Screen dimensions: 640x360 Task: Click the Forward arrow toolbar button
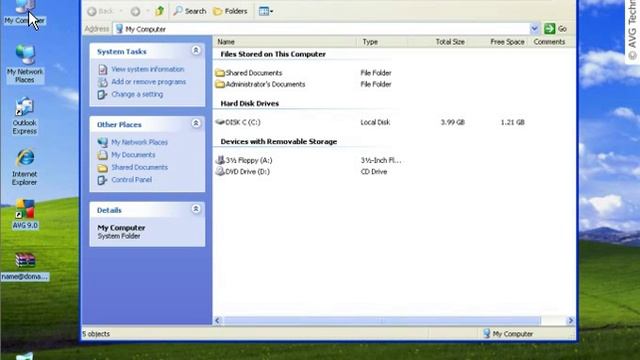pyautogui.click(x=135, y=11)
